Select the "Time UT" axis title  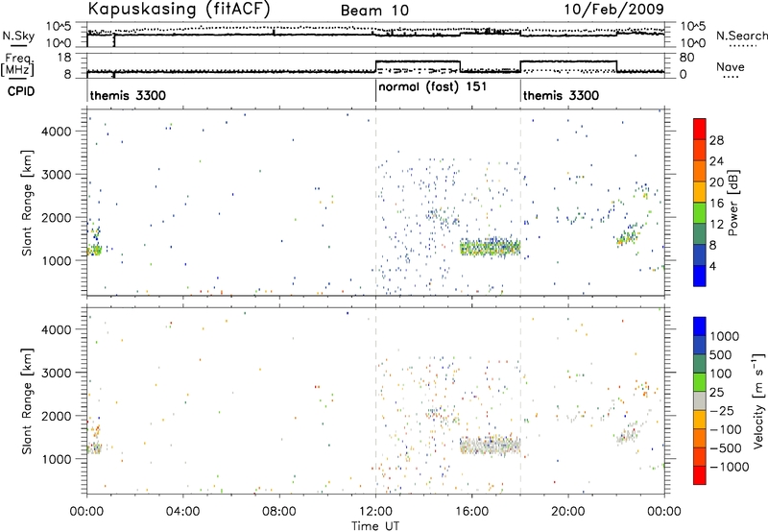[375, 526]
